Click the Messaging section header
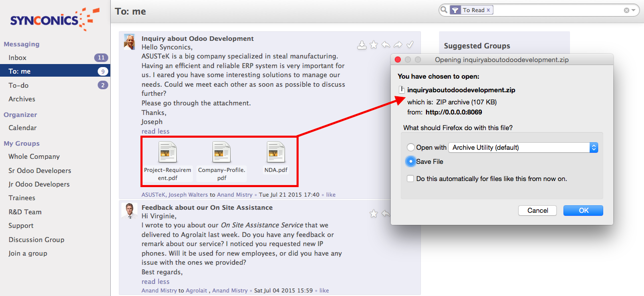 [21, 44]
